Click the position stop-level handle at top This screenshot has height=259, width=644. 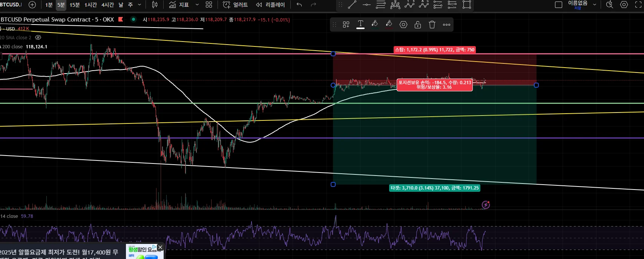click(333, 54)
